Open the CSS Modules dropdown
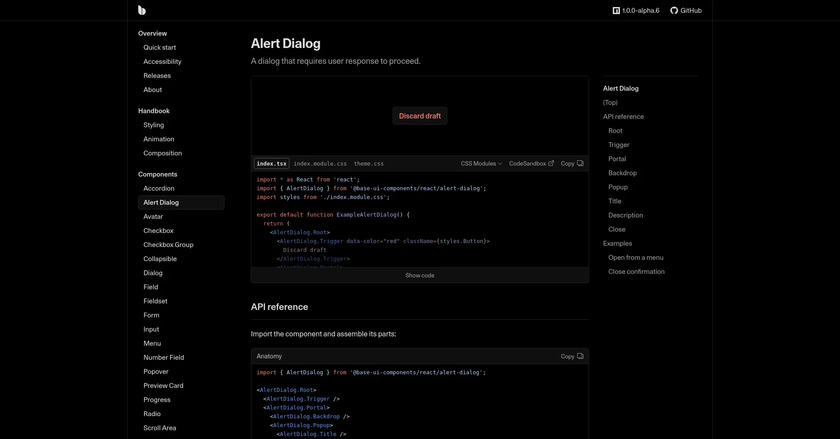Viewport: 840px width, 439px height. [x=481, y=163]
